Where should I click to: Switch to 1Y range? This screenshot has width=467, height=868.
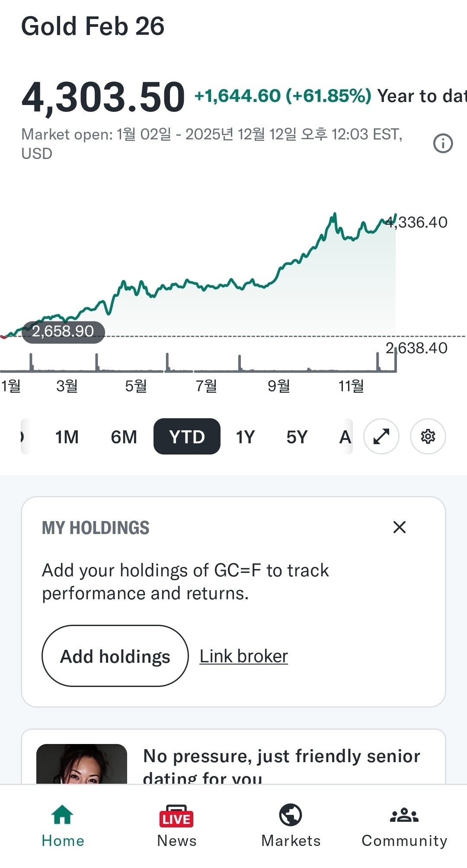245,437
